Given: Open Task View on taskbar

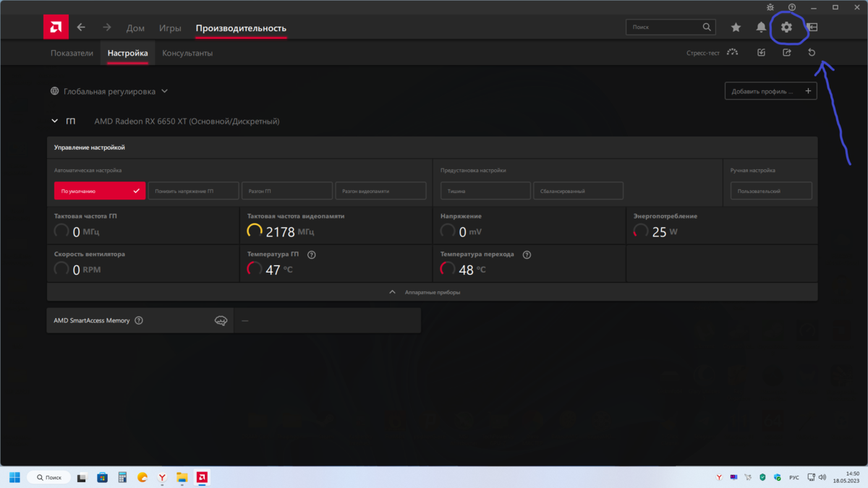Looking at the screenshot, I should pyautogui.click(x=82, y=477).
